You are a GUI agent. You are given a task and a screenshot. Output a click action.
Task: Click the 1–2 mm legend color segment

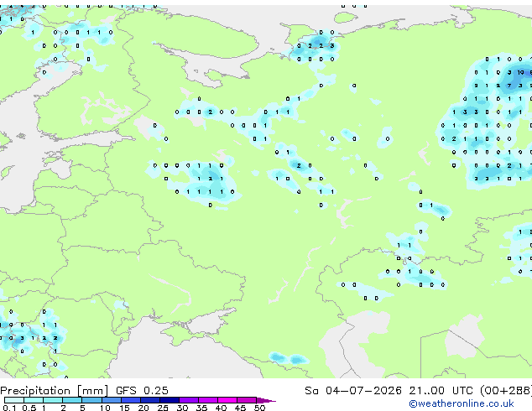(x=53, y=400)
